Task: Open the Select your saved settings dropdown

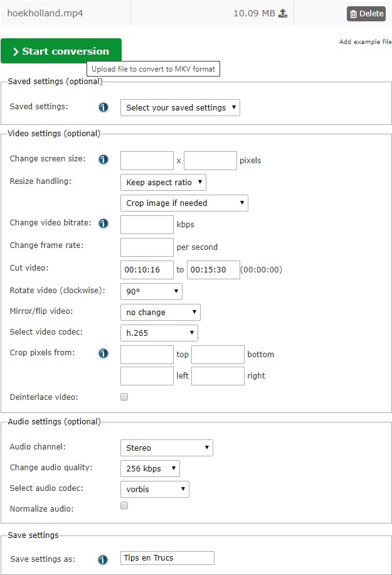Action: (180, 107)
